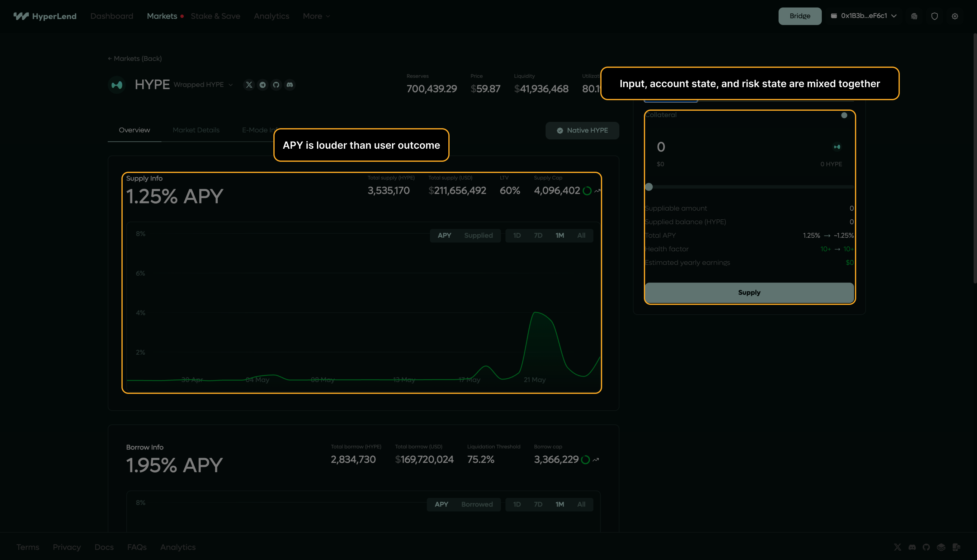Click the Bridge button
977x560 pixels.
(x=800, y=16)
